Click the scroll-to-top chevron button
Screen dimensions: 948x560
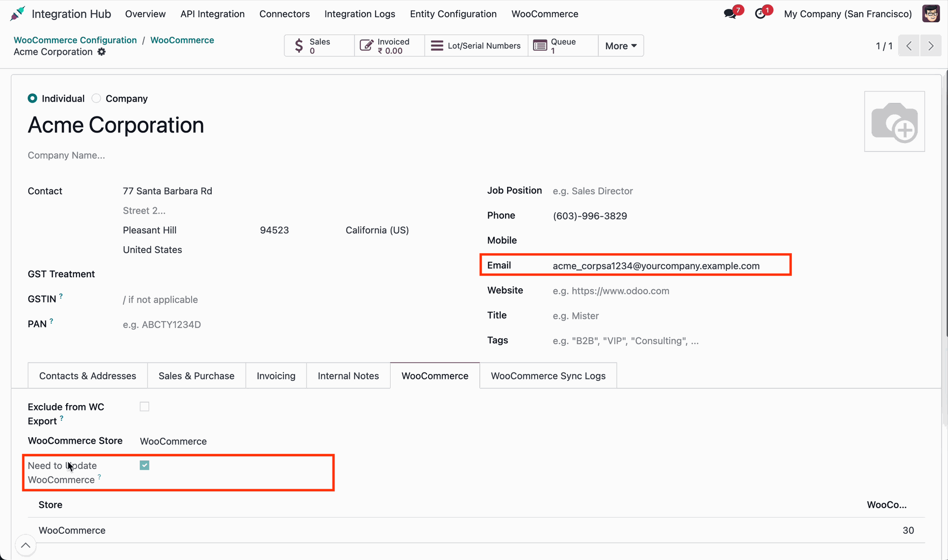pos(26,545)
